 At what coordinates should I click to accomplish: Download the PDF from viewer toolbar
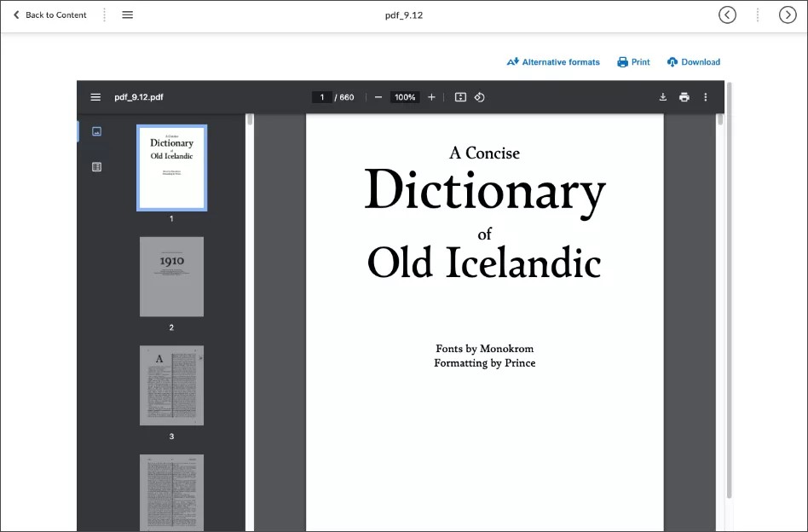[x=662, y=97]
